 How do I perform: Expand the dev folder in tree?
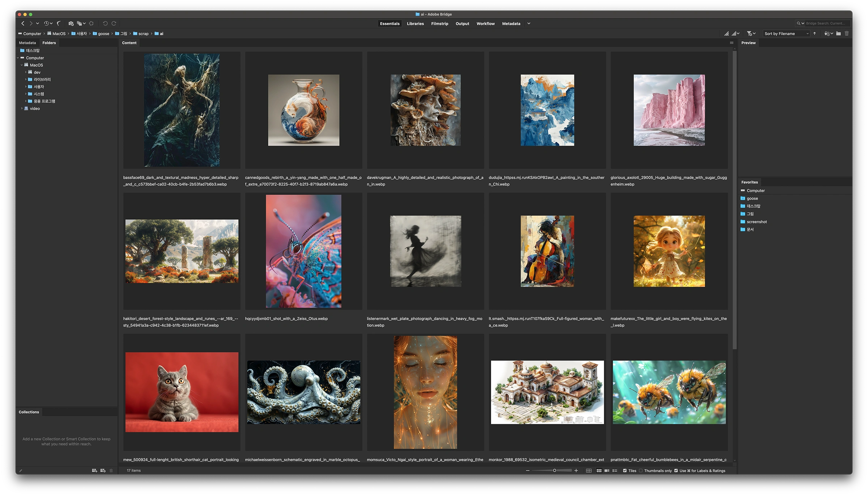(26, 72)
